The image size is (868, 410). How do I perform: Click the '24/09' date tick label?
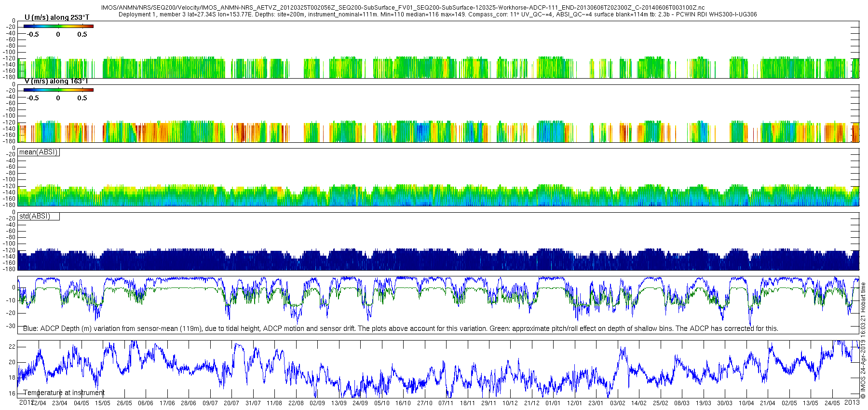tap(360, 403)
